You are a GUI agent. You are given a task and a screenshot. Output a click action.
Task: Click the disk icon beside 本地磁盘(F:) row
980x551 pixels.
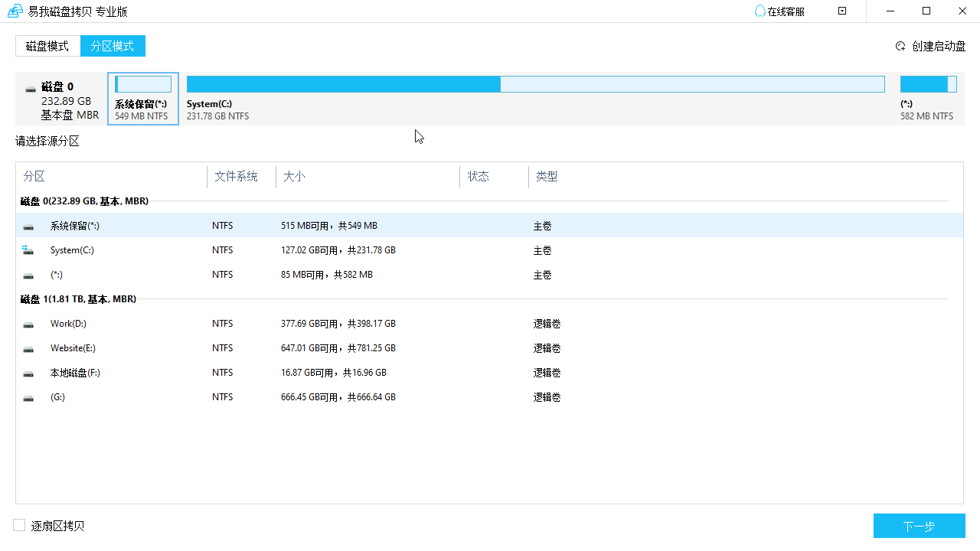[28, 373]
